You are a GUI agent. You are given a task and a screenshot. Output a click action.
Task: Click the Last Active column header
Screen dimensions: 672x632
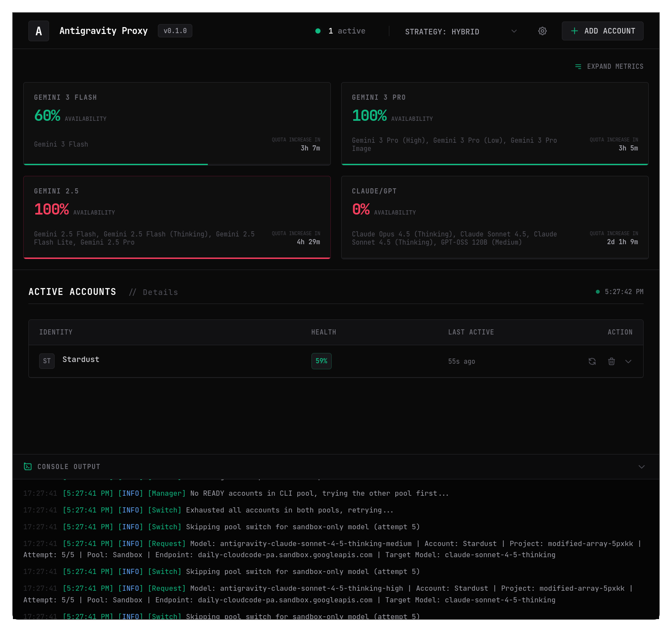point(471,332)
